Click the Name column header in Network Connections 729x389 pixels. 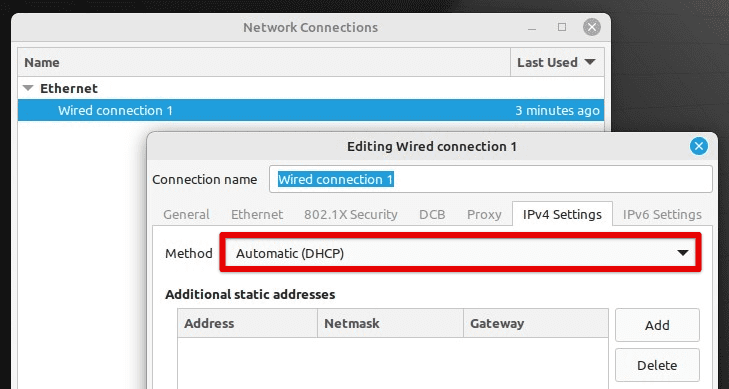[x=264, y=62]
